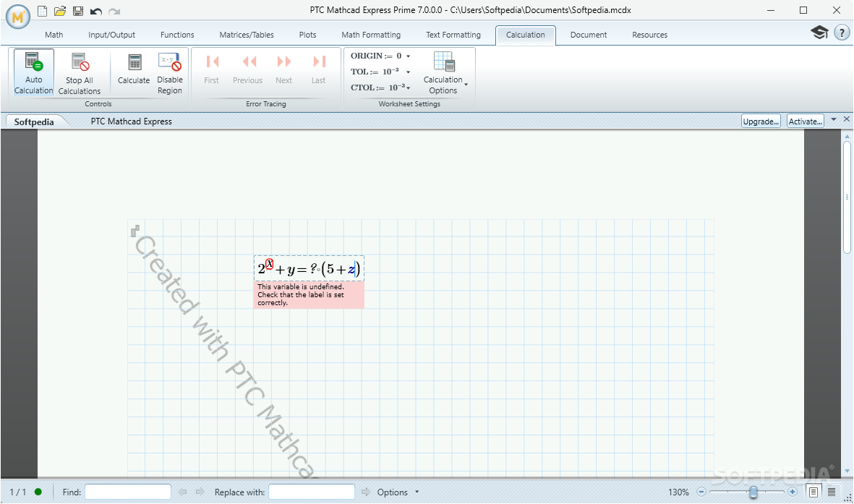Viewport: 854px width, 504px height.
Task: Run Calculate on the worksheet
Action: pos(134,69)
